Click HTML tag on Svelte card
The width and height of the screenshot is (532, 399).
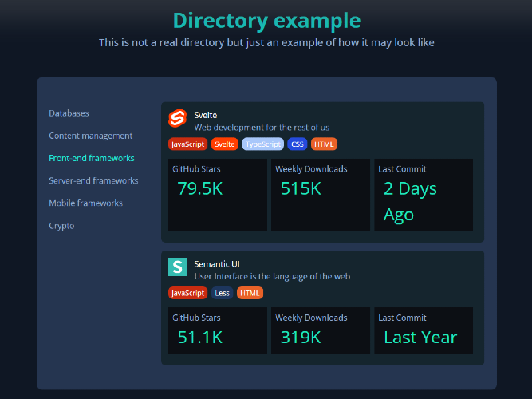click(324, 144)
